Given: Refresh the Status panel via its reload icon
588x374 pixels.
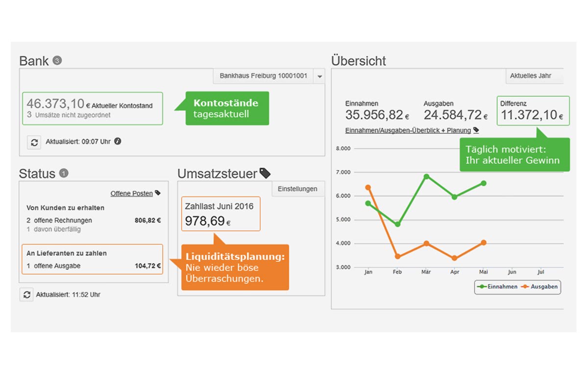Looking at the screenshot, I should click(x=26, y=295).
